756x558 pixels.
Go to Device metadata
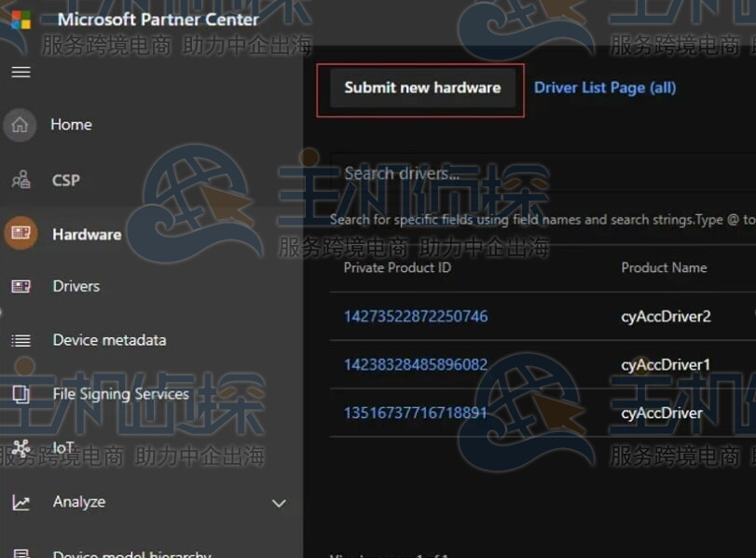109,340
